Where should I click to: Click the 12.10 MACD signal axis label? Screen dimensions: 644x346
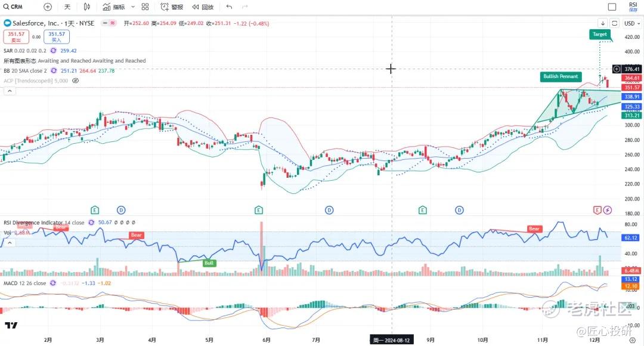[631, 286]
